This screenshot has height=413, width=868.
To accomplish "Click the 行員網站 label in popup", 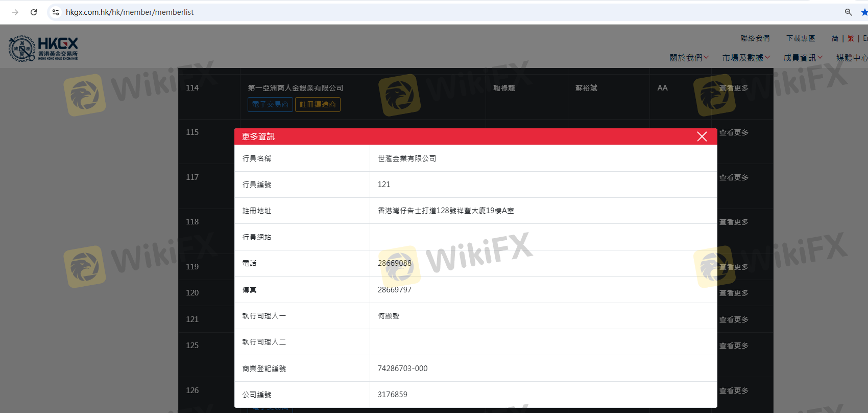I will click(257, 237).
